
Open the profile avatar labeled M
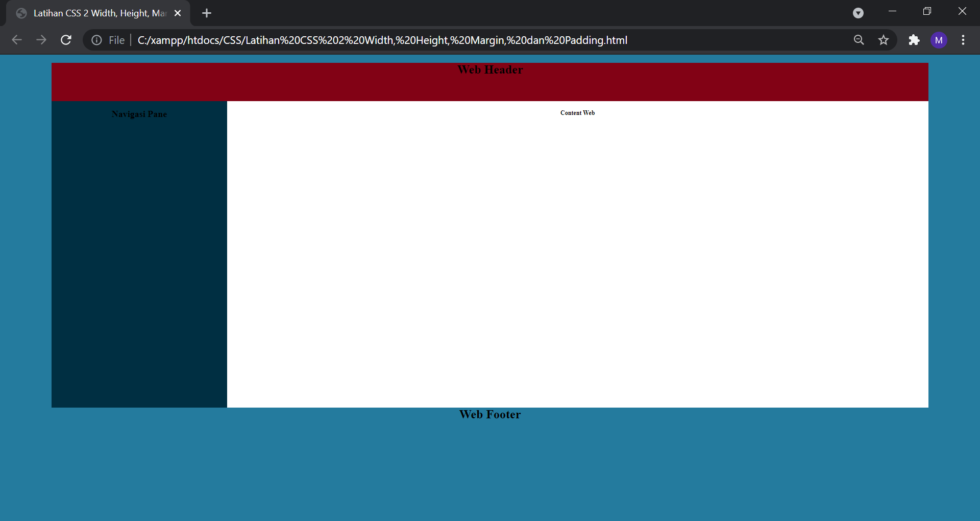(x=939, y=40)
